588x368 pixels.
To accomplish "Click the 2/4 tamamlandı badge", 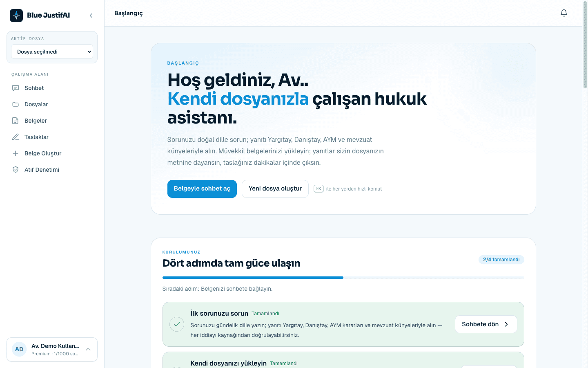I will click(501, 260).
